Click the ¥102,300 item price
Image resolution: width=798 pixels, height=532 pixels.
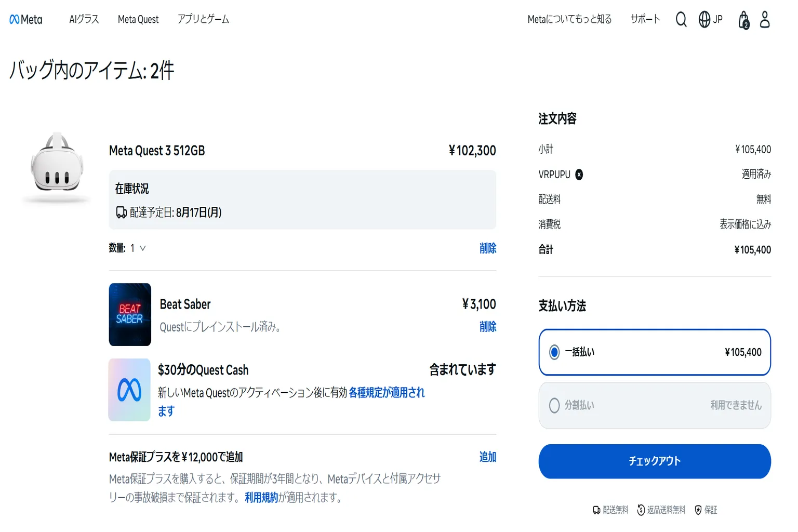tap(472, 151)
